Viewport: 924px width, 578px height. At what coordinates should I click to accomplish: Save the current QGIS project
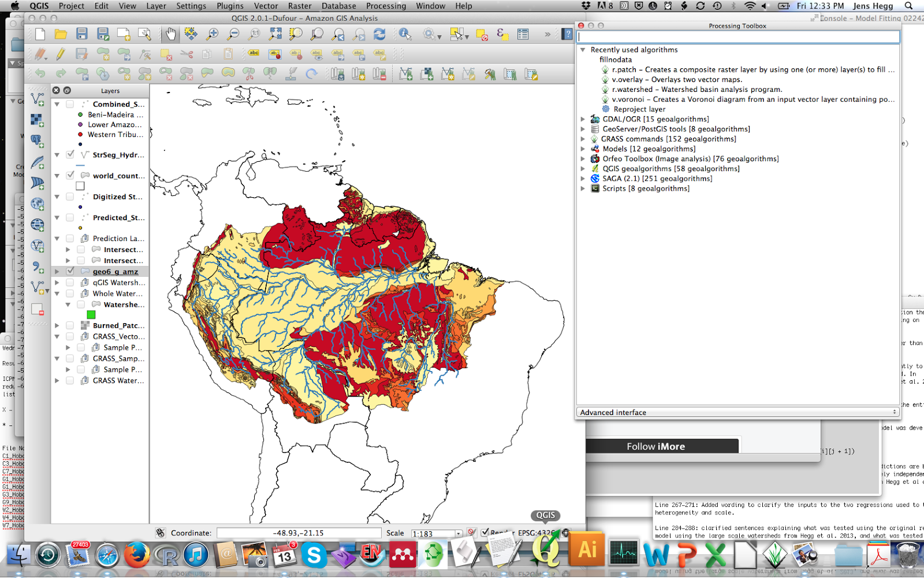[81, 34]
